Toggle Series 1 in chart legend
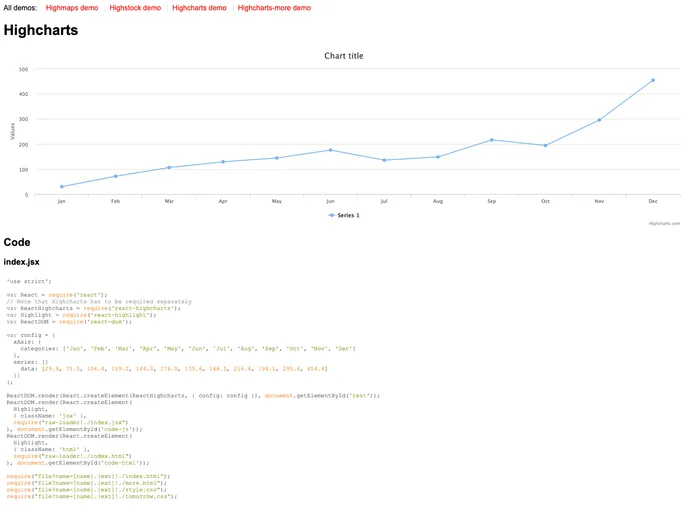Screen dimensions: 688x512 344,215
